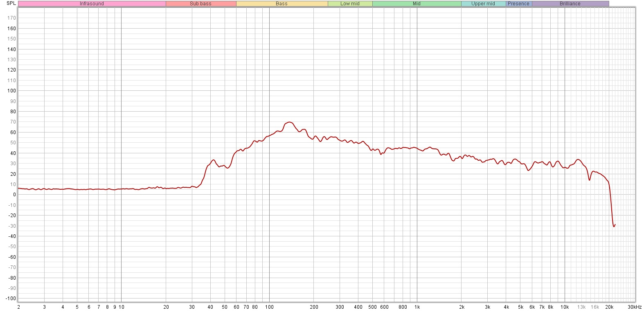The image size is (644, 312).
Task: Click the Presence band header
Action: pos(519,4)
